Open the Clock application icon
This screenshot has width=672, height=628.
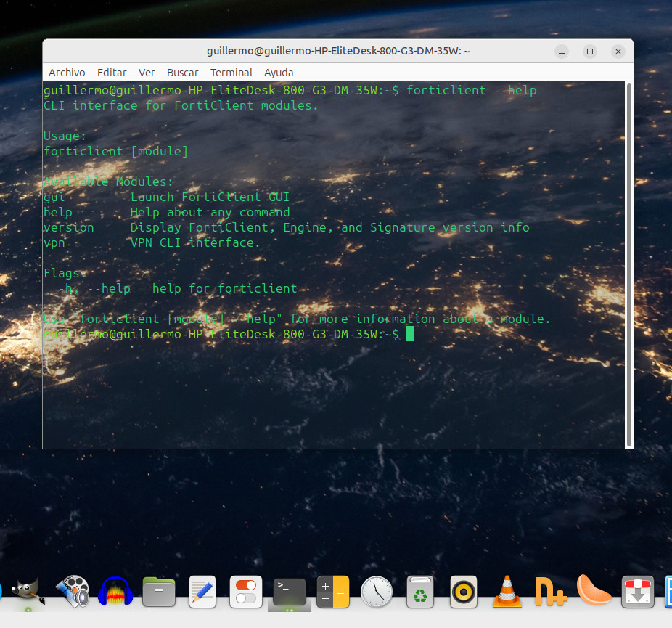coord(377,592)
